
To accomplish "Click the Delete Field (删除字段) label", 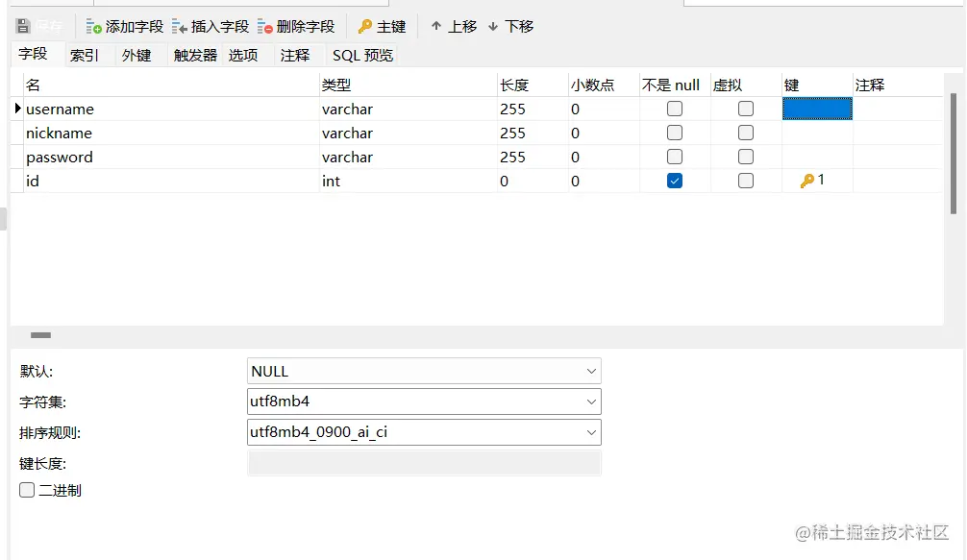I will [306, 27].
